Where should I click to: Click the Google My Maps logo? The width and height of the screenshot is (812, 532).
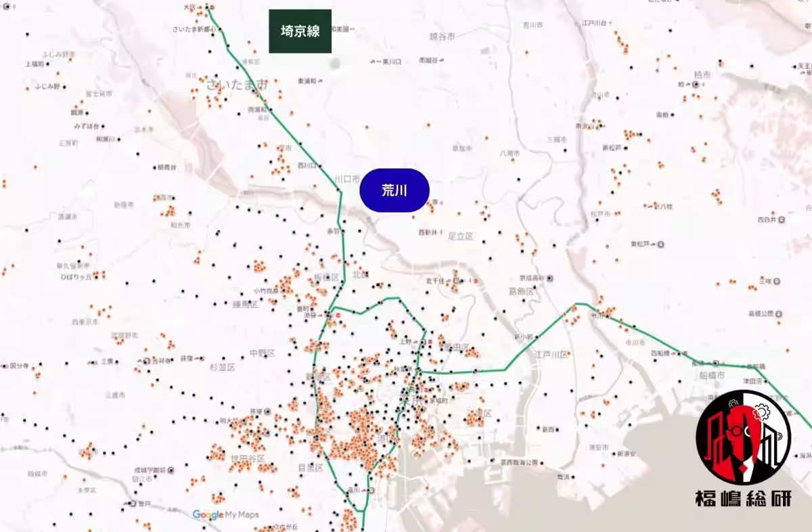225,515
